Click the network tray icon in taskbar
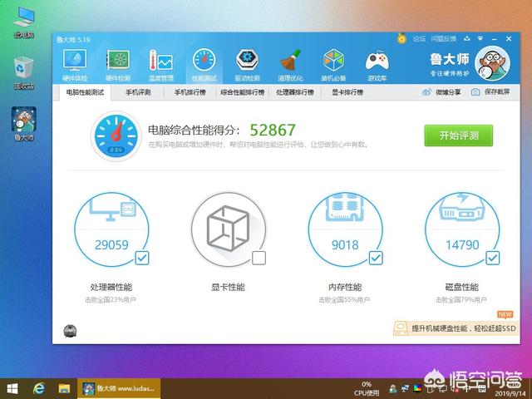This screenshot has height=399, width=532. pyautogui.click(x=406, y=388)
